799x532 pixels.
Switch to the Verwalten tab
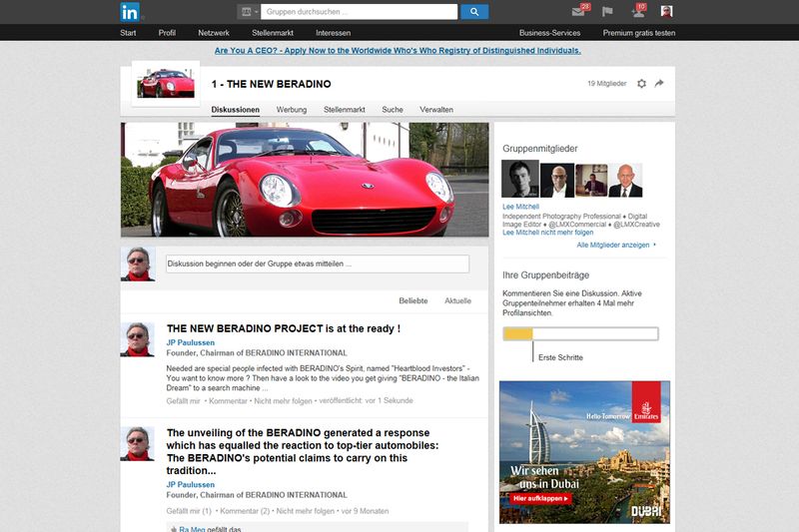point(436,110)
